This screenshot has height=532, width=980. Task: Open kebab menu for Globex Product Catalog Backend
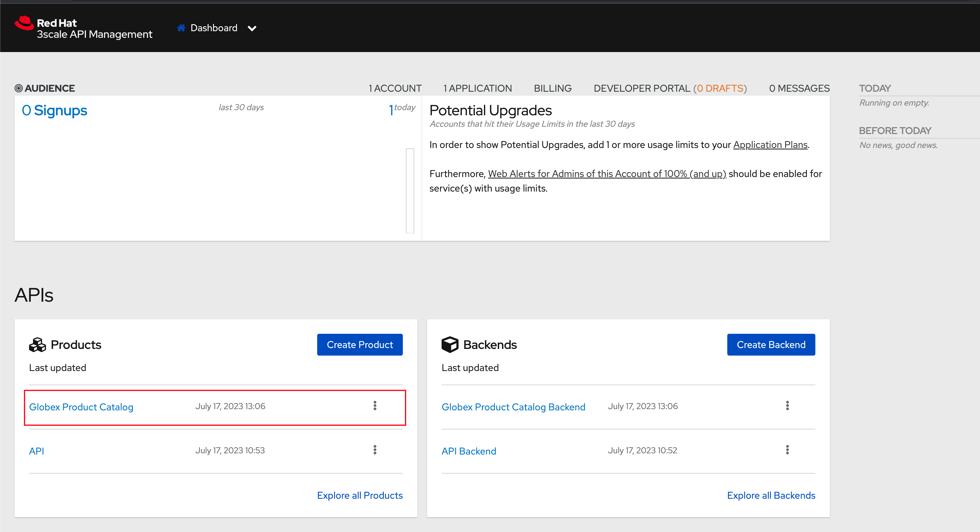click(787, 406)
